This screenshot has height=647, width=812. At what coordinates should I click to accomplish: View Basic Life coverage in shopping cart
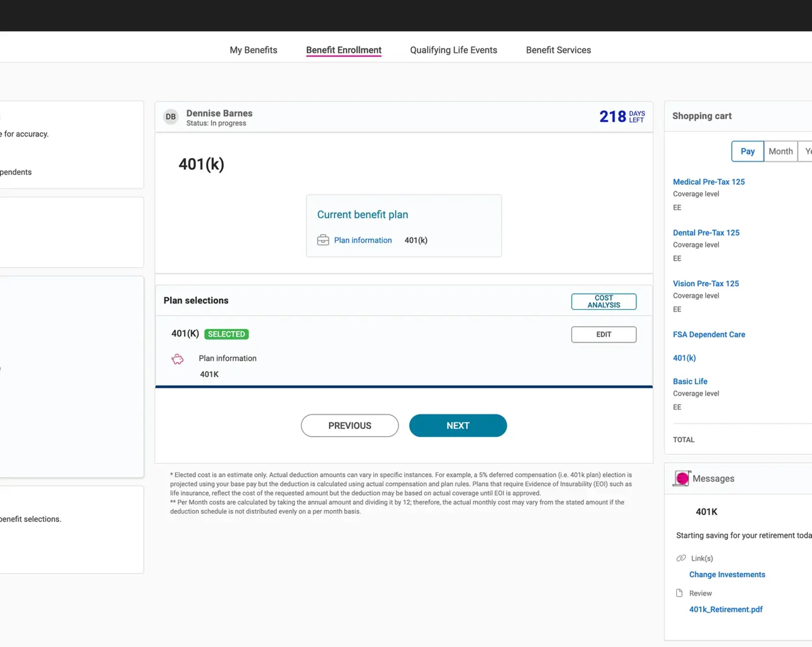(x=690, y=381)
